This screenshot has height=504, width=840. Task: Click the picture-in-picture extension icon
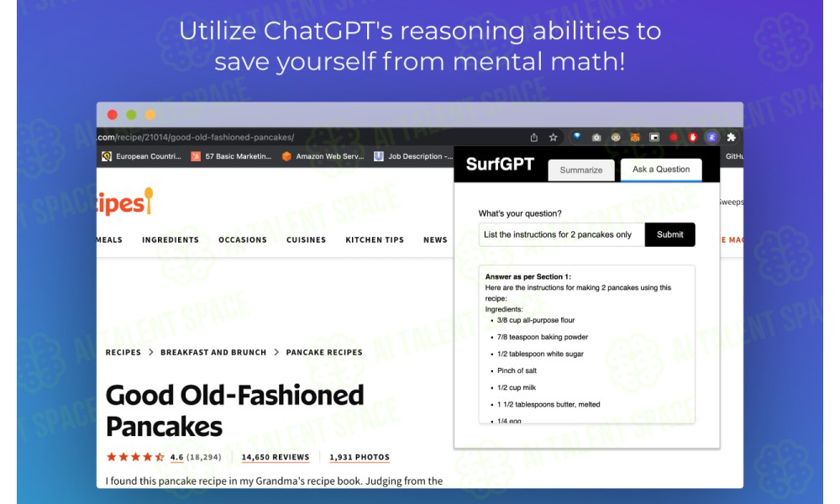pyautogui.click(x=654, y=138)
